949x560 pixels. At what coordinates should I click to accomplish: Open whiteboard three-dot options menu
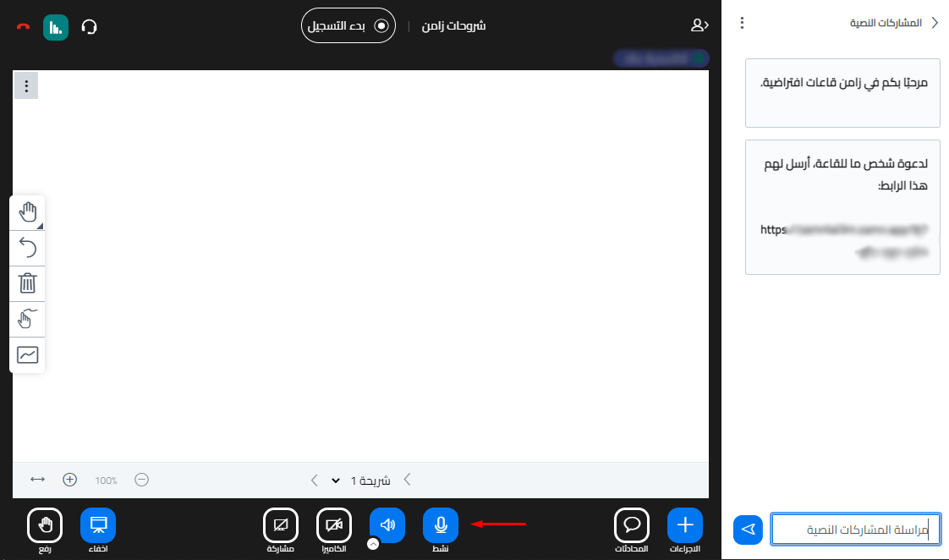pyautogui.click(x=26, y=86)
